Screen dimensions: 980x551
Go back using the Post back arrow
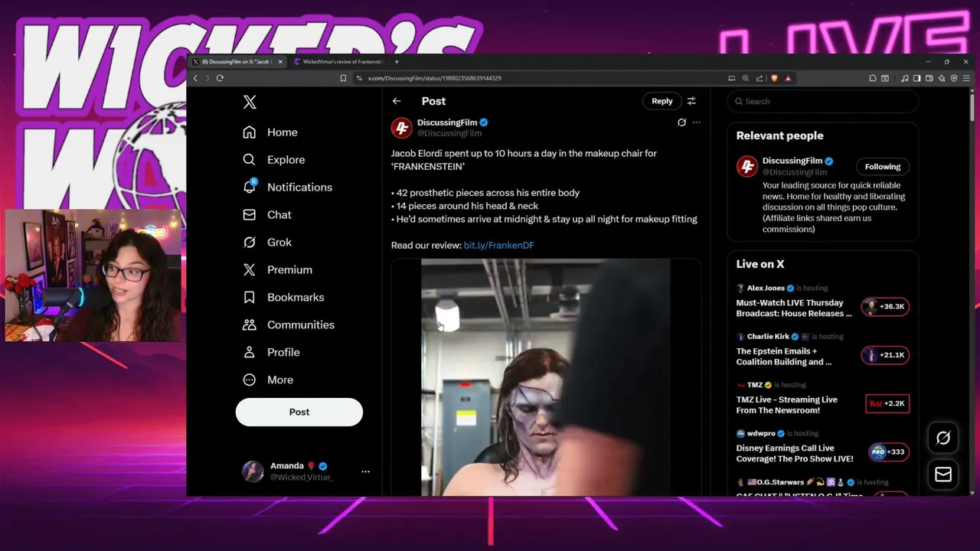[397, 101]
